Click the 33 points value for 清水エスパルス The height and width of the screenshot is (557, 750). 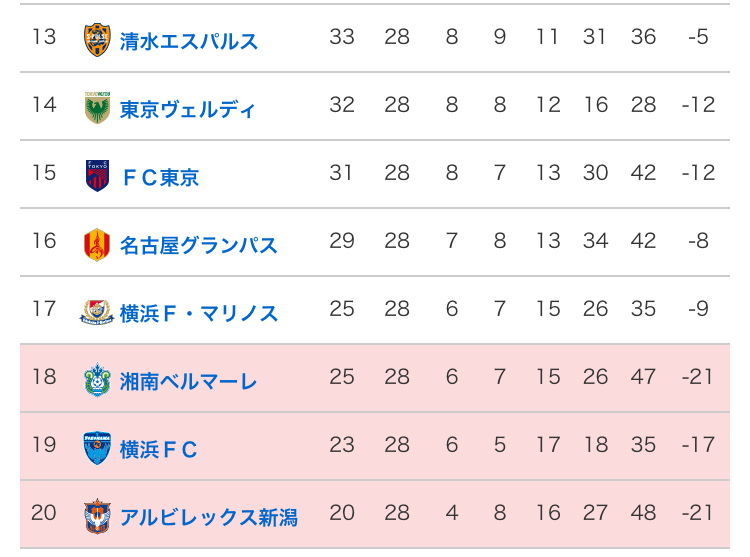pyautogui.click(x=342, y=37)
